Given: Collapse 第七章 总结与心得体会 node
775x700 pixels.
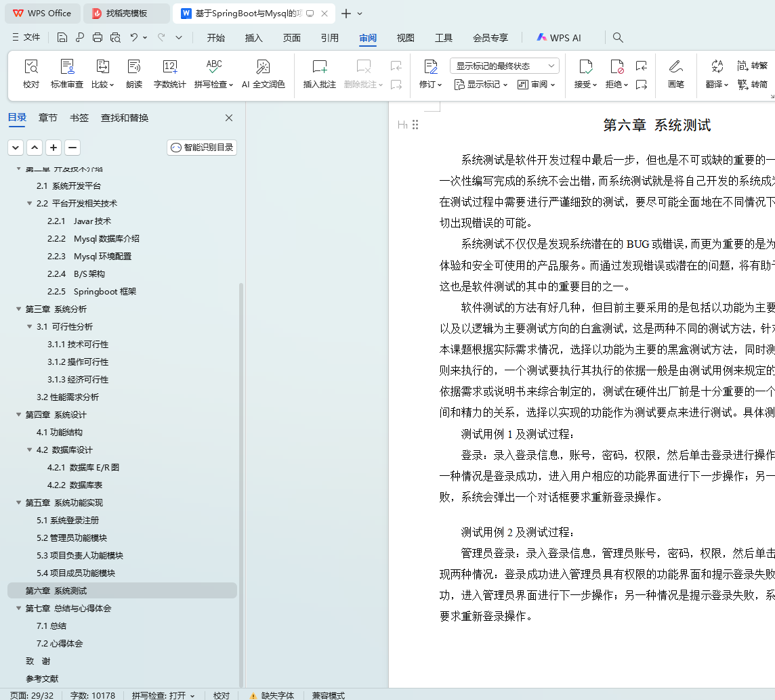Looking at the screenshot, I should pyautogui.click(x=18, y=608).
